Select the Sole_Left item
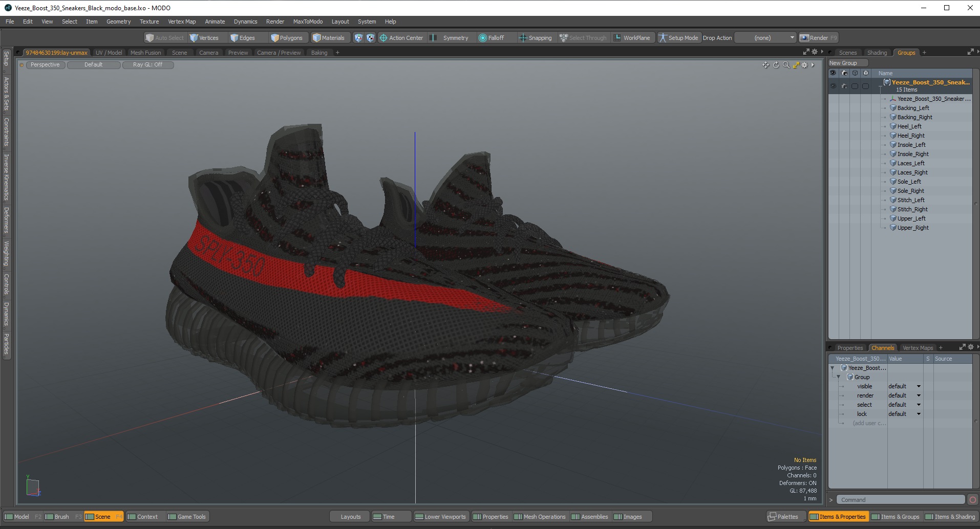Viewport: 980px width, 529px height. (x=909, y=182)
